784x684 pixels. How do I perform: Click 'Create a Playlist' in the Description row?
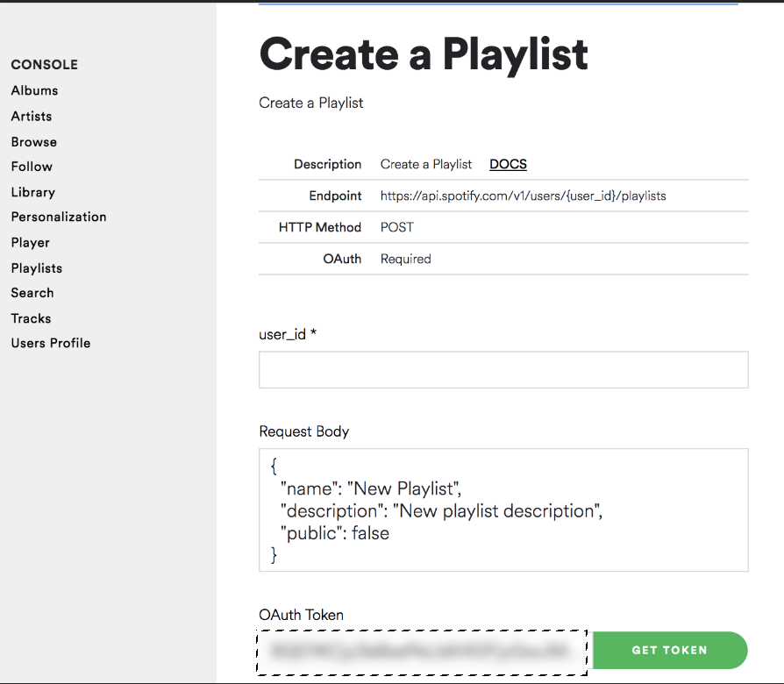point(426,164)
